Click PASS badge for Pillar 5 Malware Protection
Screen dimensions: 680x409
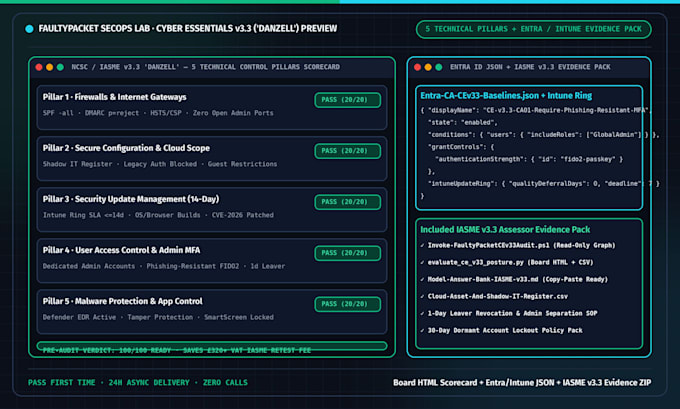point(347,304)
